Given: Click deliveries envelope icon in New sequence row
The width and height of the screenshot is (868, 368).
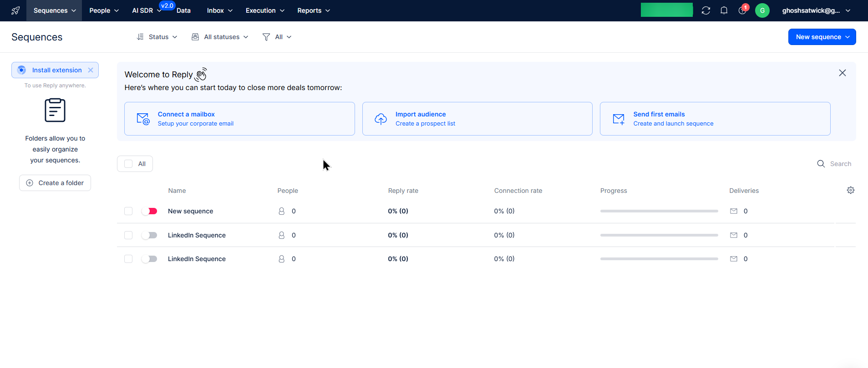Looking at the screenshot, I should click(734, 211).
